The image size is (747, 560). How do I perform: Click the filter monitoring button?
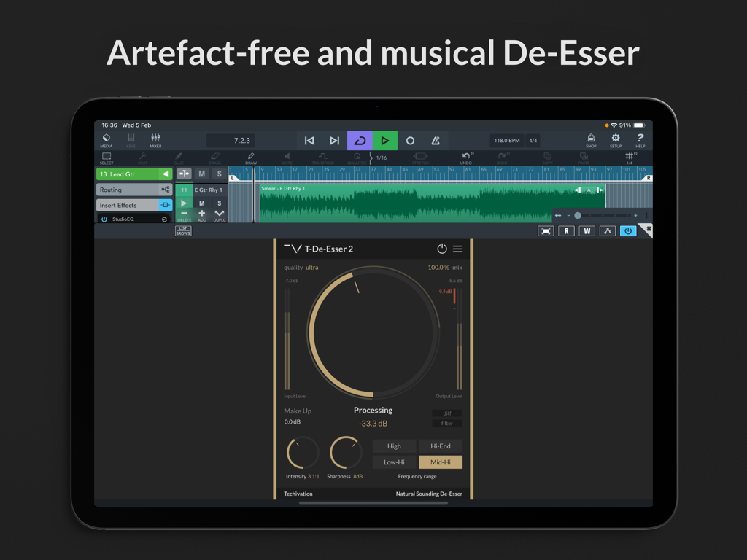[x=446, y=423]
